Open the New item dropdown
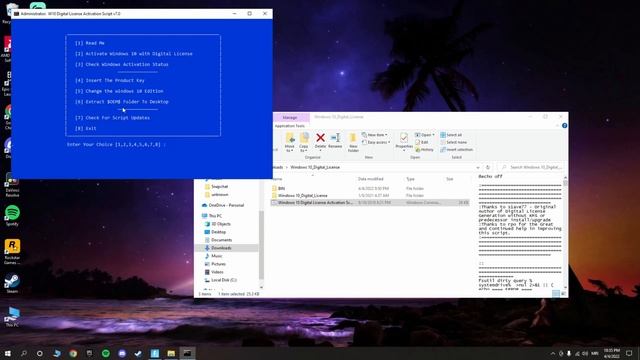 pyautogui.click(x=374, y=135)
